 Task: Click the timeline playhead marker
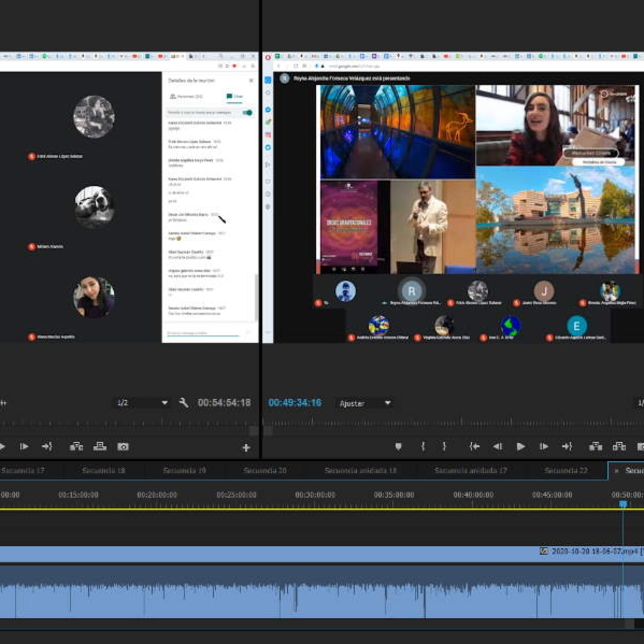click(x=623, y=504)
